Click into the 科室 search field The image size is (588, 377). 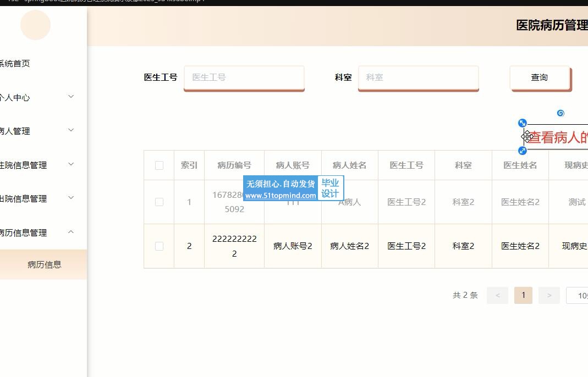(418, 77)
